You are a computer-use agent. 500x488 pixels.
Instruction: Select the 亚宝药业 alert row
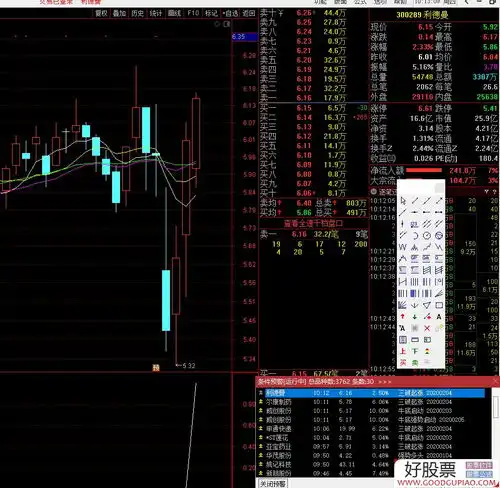tap(372, 446)
